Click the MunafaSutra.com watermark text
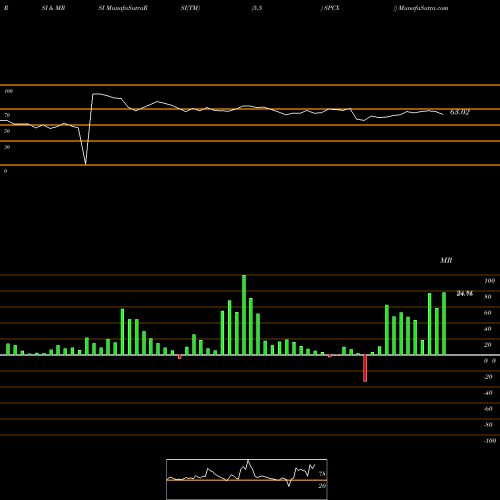This screenshot has width=500, height=500. pos(423,8)
